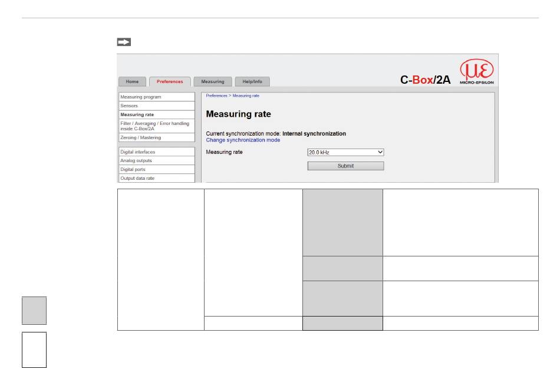Go to the Help/Info tab

252,81
